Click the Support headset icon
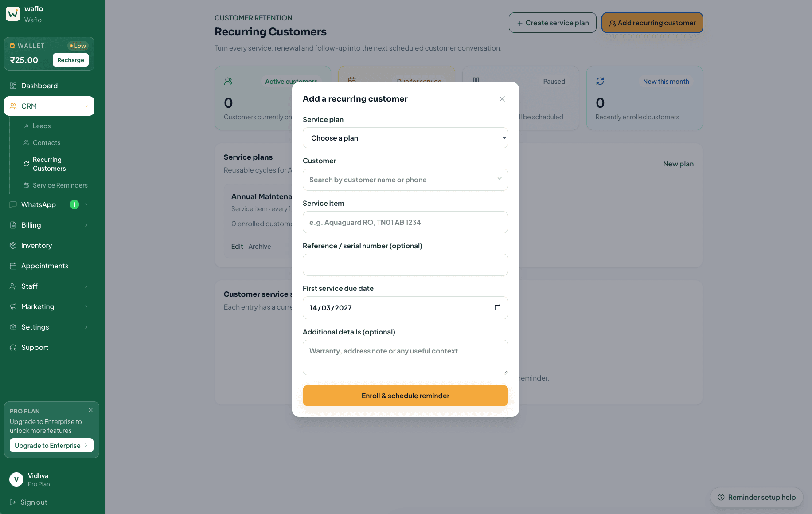812x514 pixels. point(13,347)
